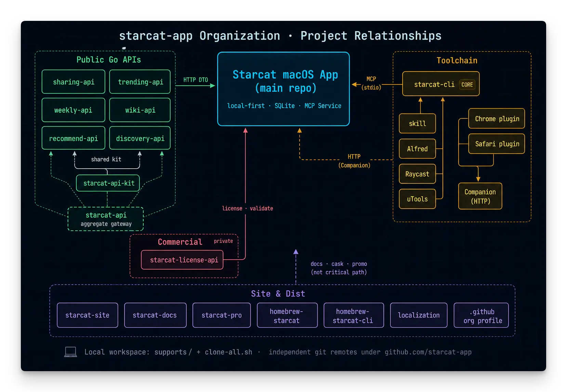Select the Starcat macOS App main repo box

[283, 89]
